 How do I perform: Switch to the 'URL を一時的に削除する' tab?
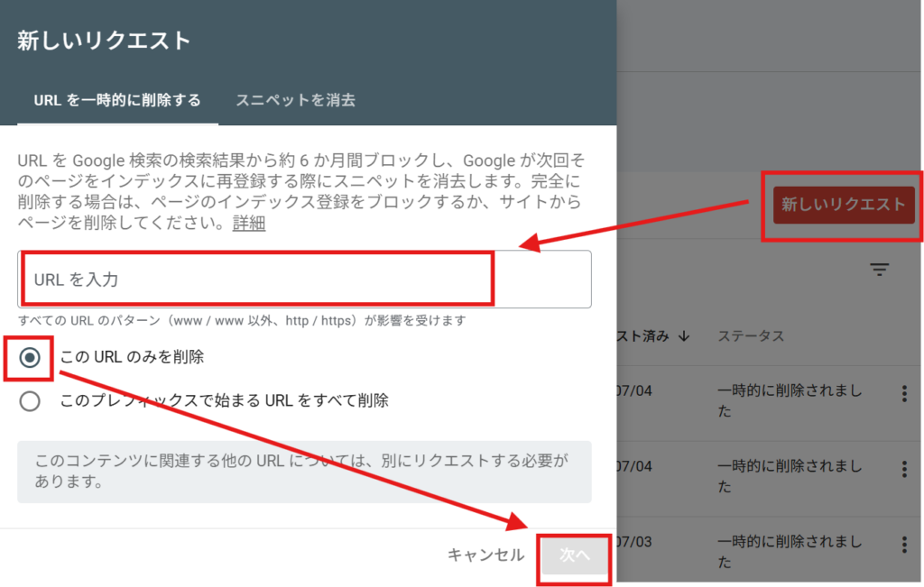117,100
